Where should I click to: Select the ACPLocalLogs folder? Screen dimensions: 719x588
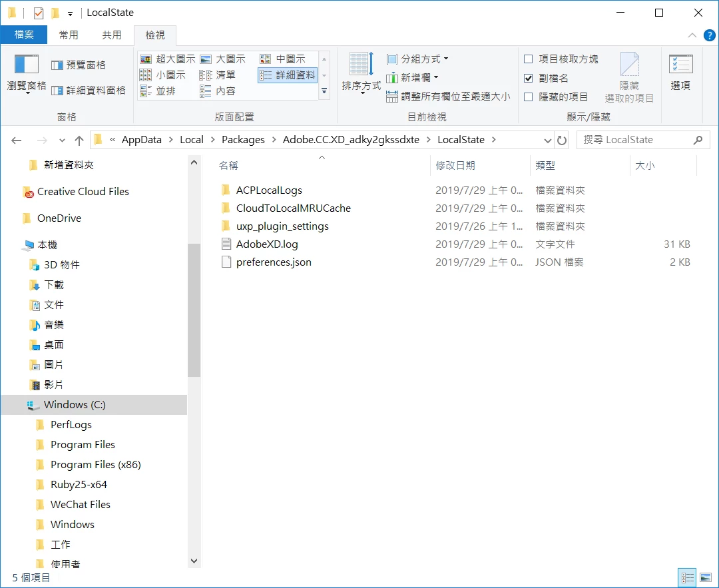(x=269, y=190)
